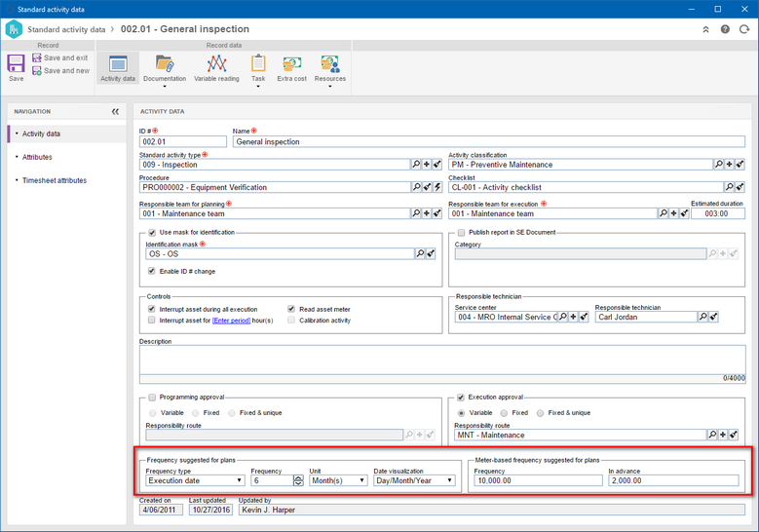Search Service center with magnifier
This screenshot has height=532, width=759.
[x=563, y=317]
